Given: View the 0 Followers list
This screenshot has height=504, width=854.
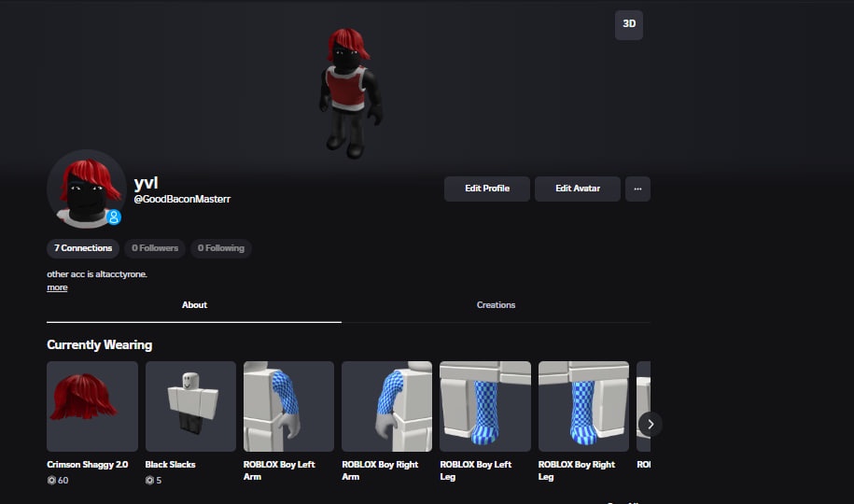Looking at the screenshot, I should [x=155, y=248].
